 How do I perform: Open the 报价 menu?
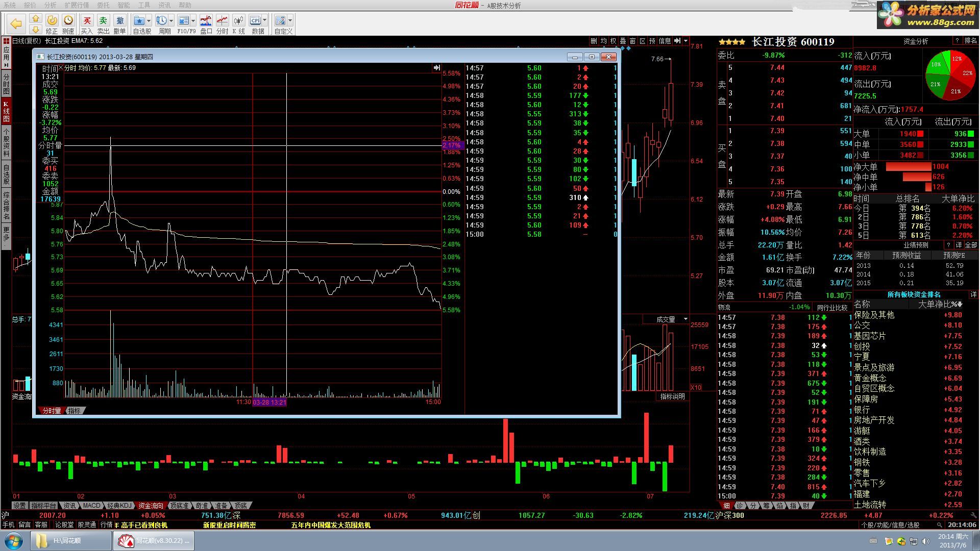click(30, 5)
